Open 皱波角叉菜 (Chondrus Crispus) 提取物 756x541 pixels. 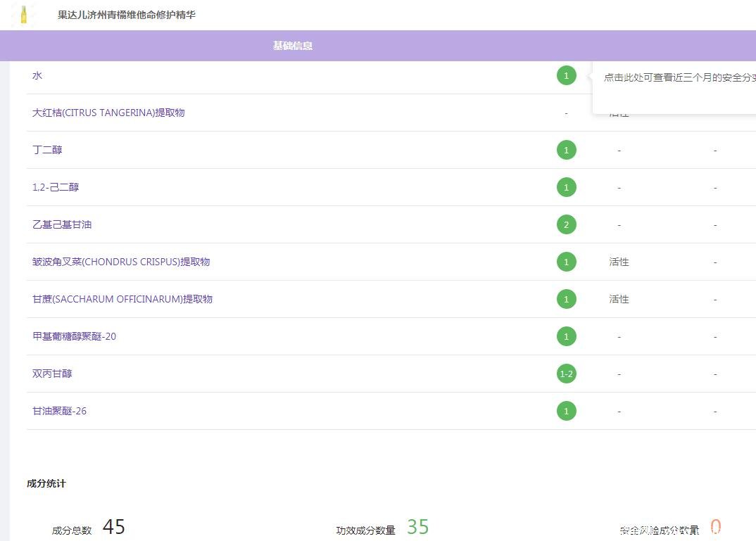[x=121, y=262]
